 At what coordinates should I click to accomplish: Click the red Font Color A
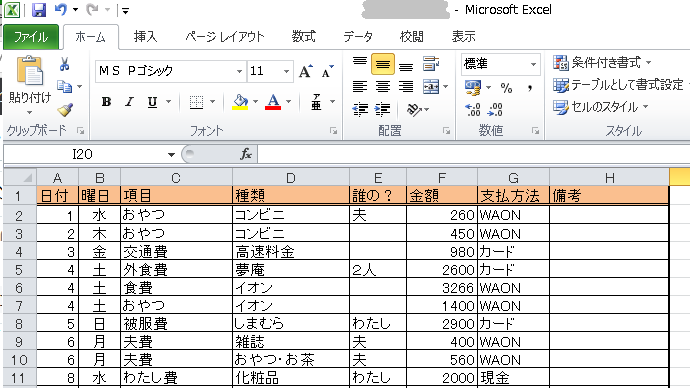click(x=273, y=102)
